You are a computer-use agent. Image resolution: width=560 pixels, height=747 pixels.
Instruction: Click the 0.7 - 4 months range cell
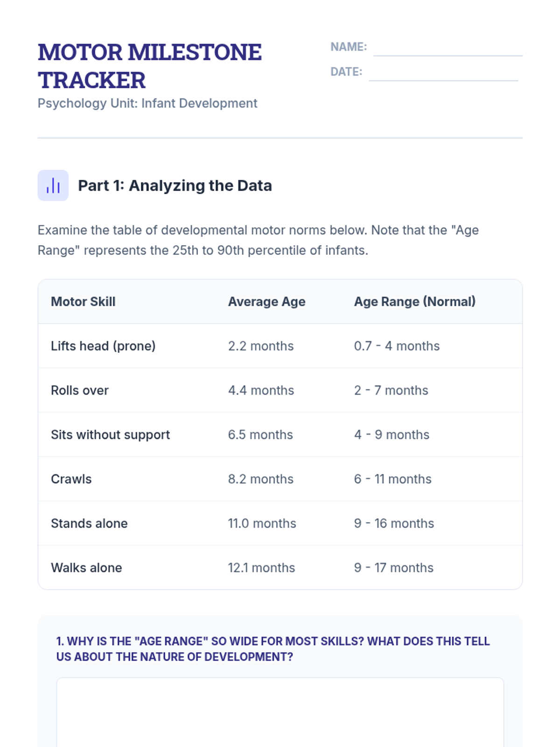397,346
